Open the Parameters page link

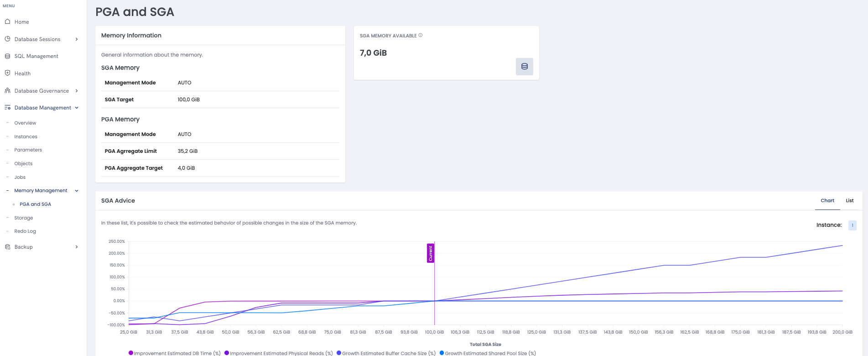pos(28,150)
